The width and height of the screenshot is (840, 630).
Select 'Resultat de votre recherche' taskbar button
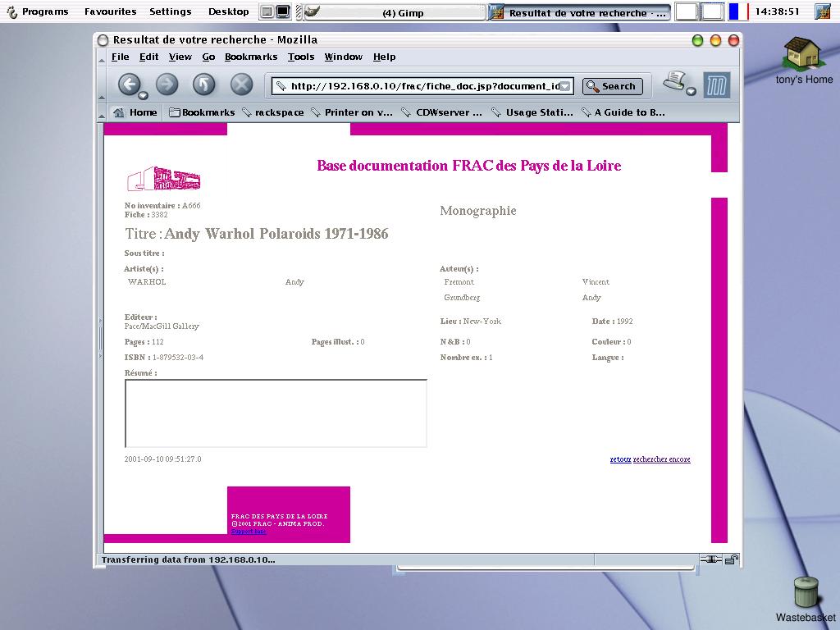coord(580,12)
